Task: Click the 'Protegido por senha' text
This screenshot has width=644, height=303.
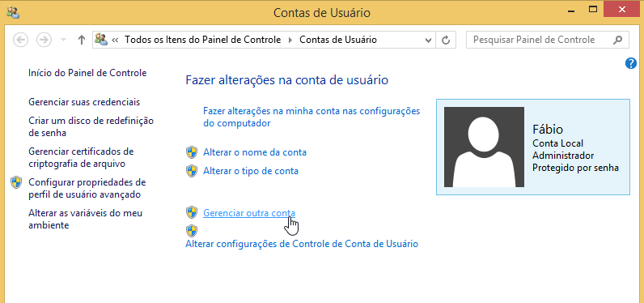Action: coord(575,168)
